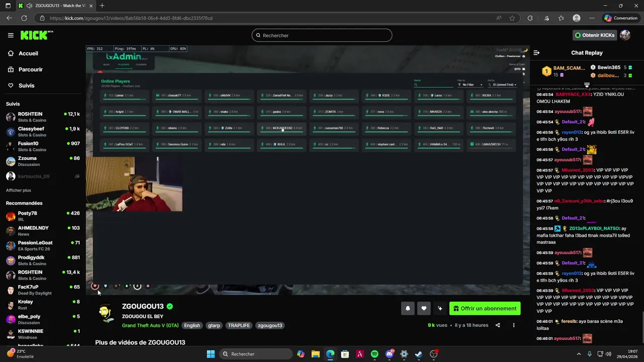Expand the gift leaderboard handle
Image resolution: width=644 pixels, height=362 pixels.
[x=587, y=85]
